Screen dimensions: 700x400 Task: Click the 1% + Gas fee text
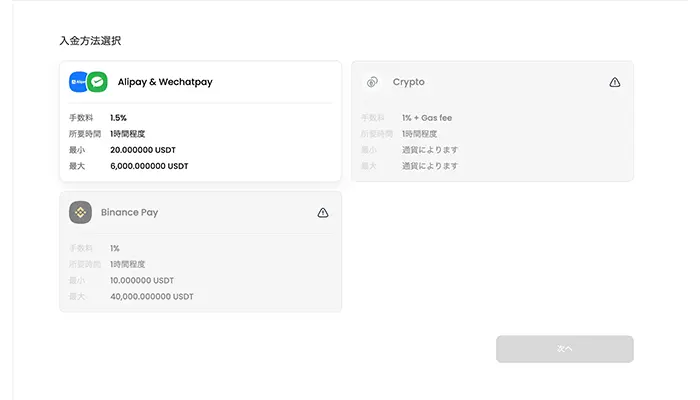[427, 118]
